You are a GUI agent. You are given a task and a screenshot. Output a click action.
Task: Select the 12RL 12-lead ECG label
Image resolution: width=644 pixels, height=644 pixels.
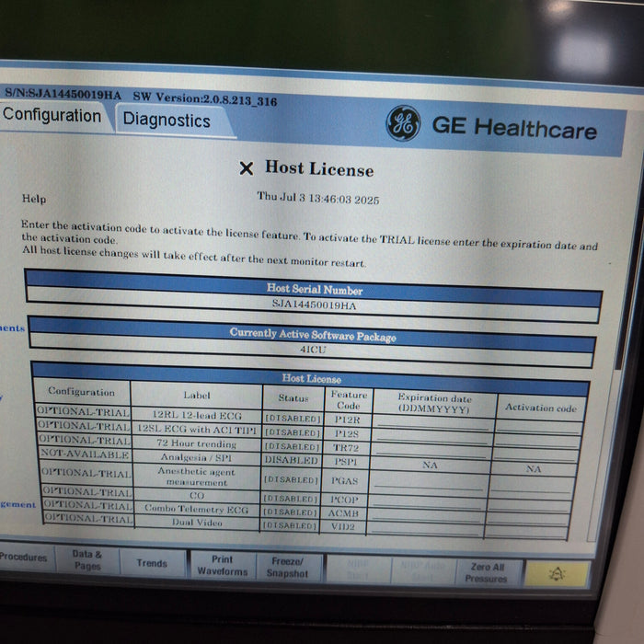[197, 415]
